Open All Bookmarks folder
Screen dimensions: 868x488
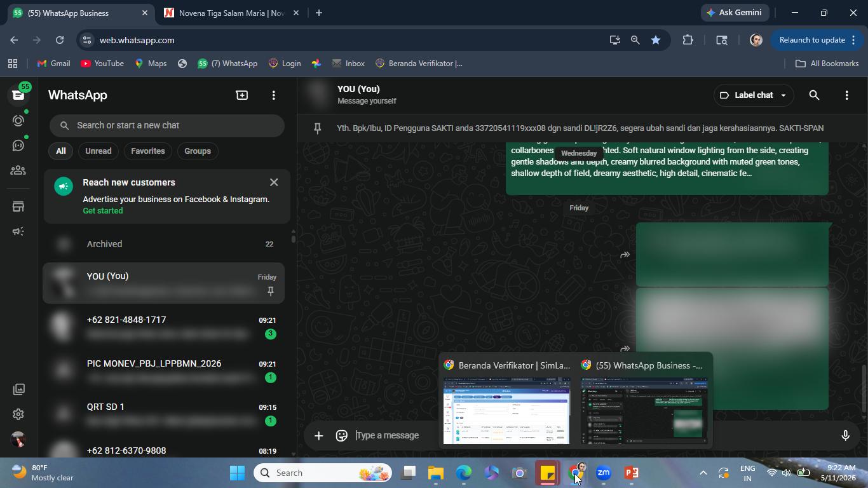point(827,64)
